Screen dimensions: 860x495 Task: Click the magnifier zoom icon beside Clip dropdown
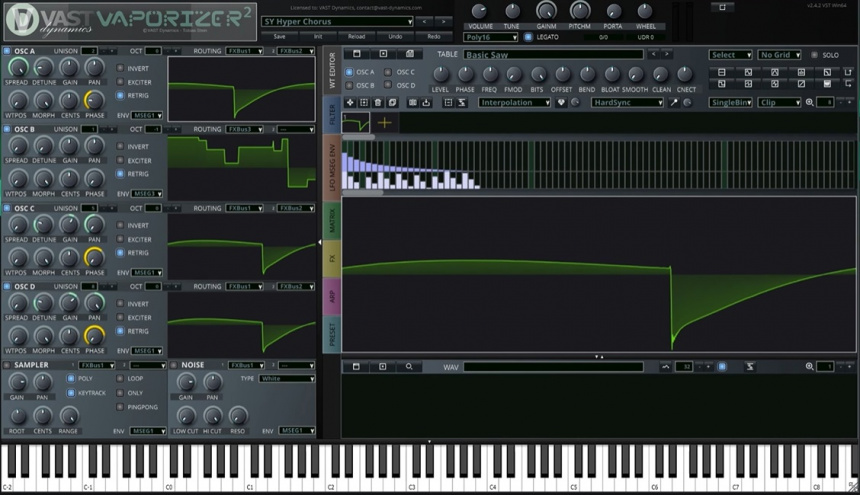pos(810,103)
